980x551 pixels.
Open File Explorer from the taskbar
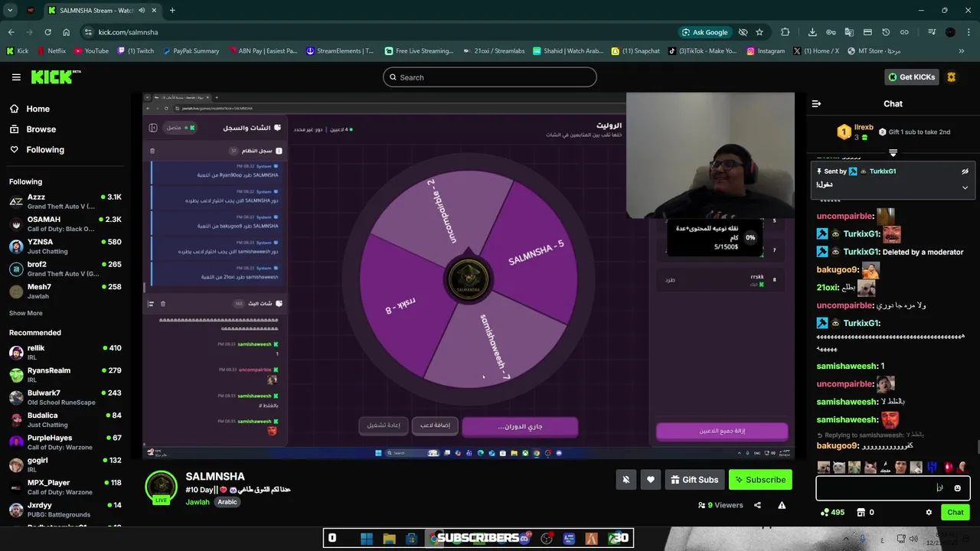(x=389, y=539)
